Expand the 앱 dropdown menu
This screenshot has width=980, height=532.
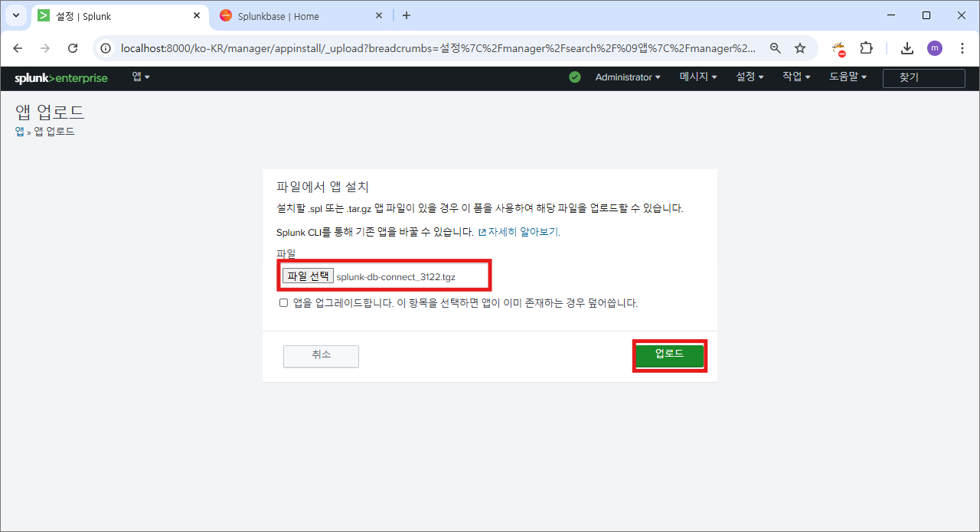[x=141, y=77]
